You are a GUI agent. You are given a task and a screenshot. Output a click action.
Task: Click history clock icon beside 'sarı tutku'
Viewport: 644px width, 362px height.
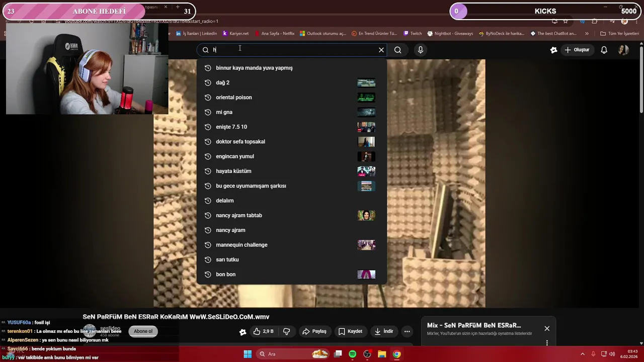[207, 259]
